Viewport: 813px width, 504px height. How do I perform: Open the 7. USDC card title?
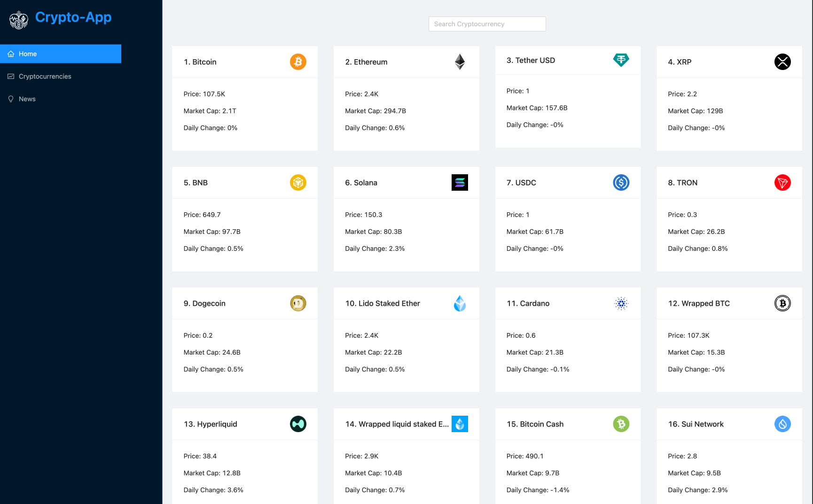(x=521, y=183)
